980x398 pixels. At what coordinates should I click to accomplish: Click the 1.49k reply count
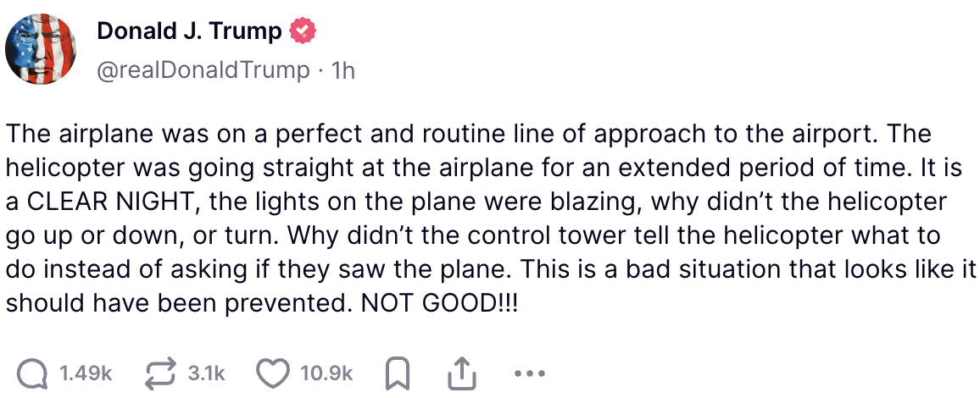pos(86,373)
